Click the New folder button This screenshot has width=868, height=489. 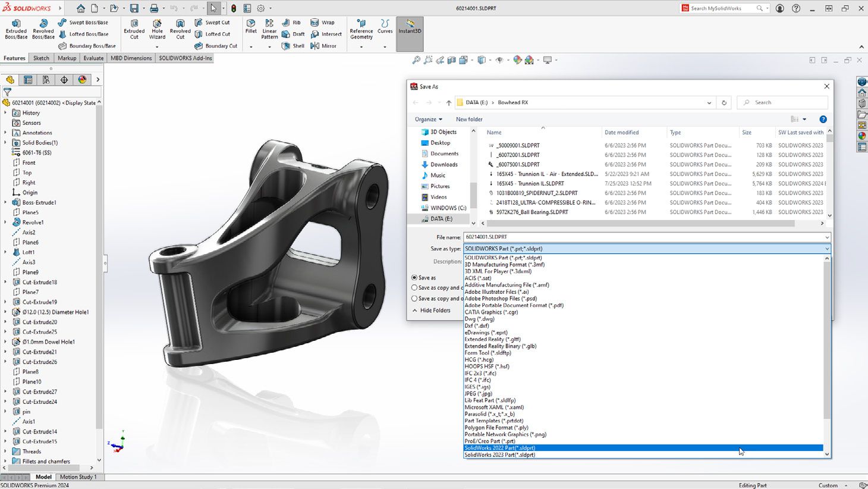tap(468, 119)
